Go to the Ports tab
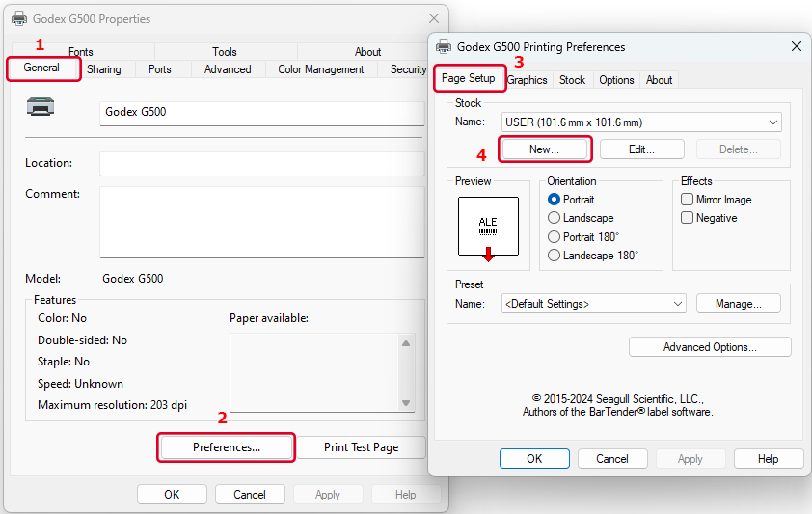This screenshot has width=812, height=514. [x=160, y=69]
